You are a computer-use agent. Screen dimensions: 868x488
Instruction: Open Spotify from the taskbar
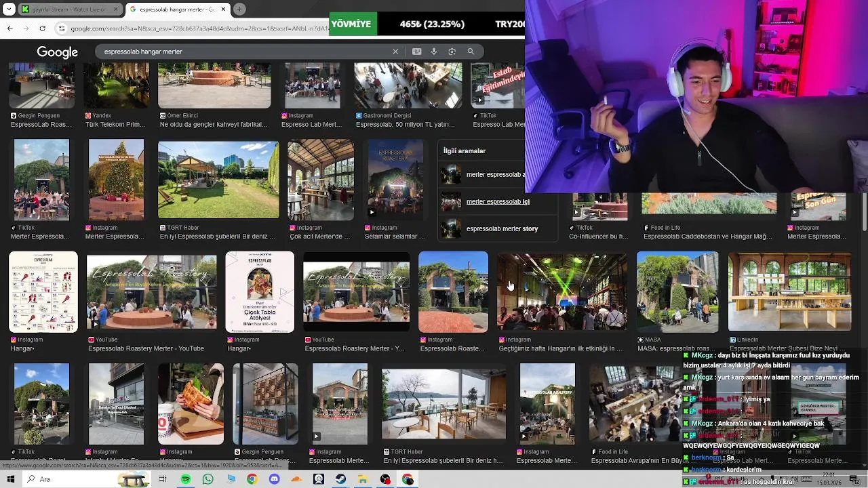coord(186,479)
